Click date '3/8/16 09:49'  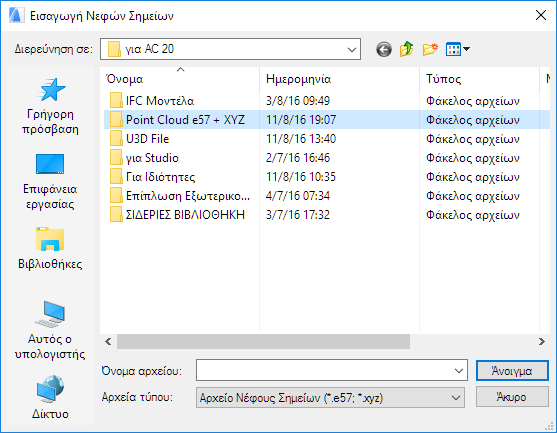pos(298,101)
